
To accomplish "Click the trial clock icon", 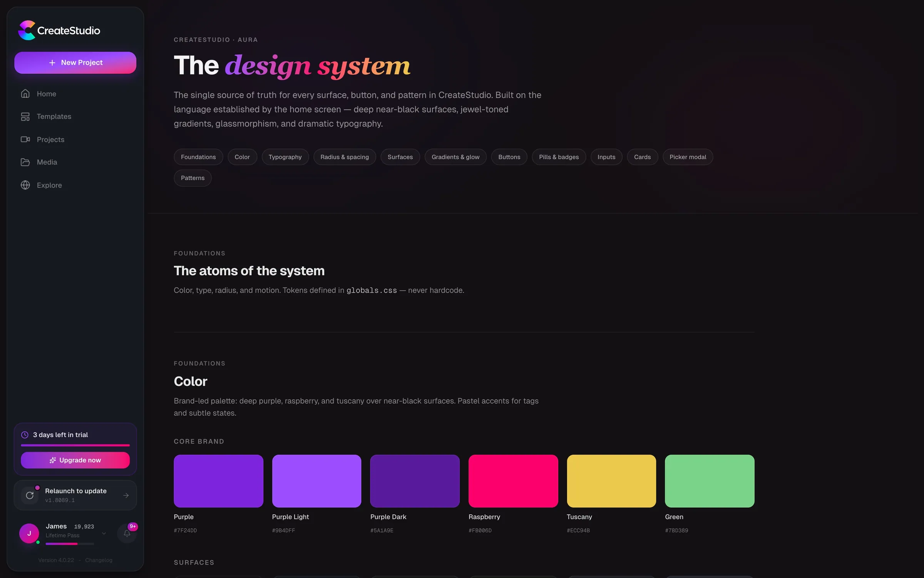I will 25,435.
